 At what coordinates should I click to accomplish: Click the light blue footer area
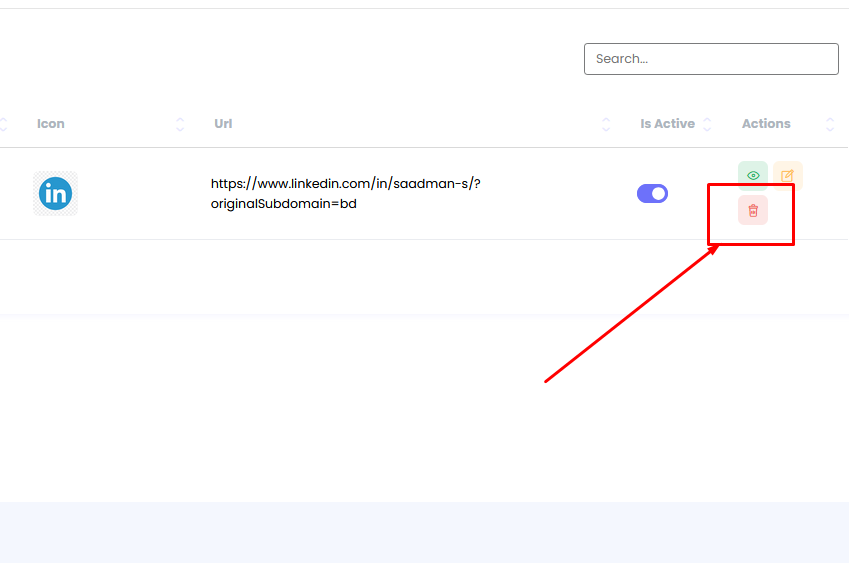point(424,532)
